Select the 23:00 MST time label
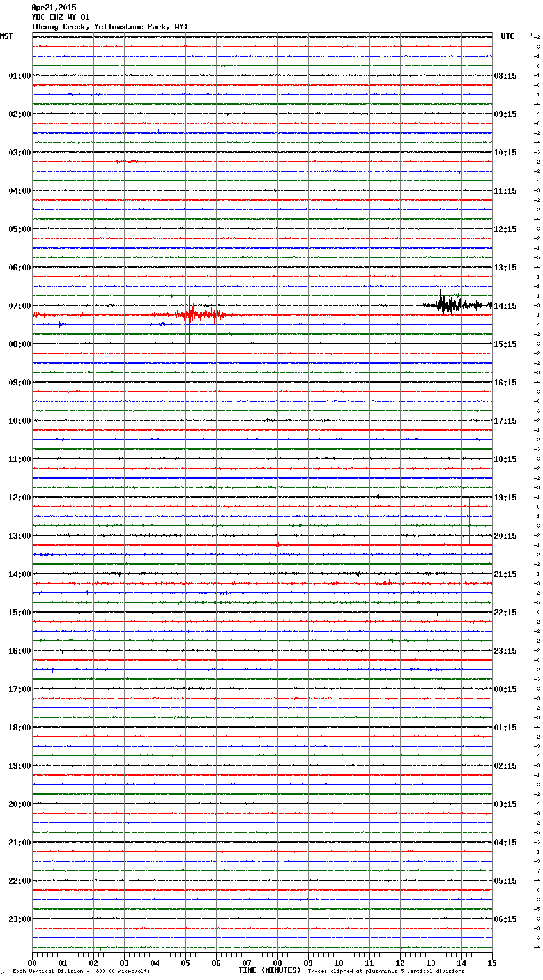This screenshot has width=543, height=980. coord(20,919)
